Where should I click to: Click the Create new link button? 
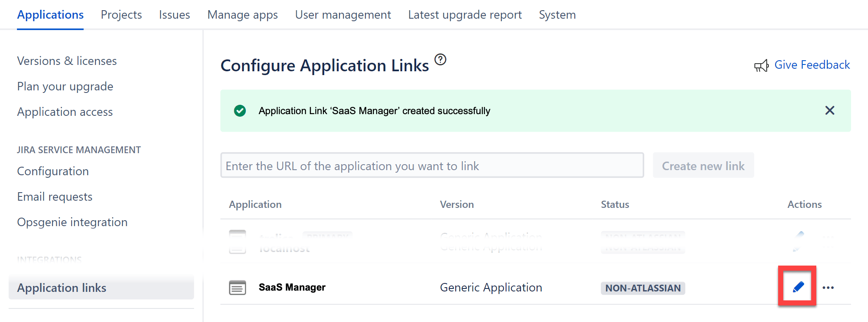[x=703, y=165]
